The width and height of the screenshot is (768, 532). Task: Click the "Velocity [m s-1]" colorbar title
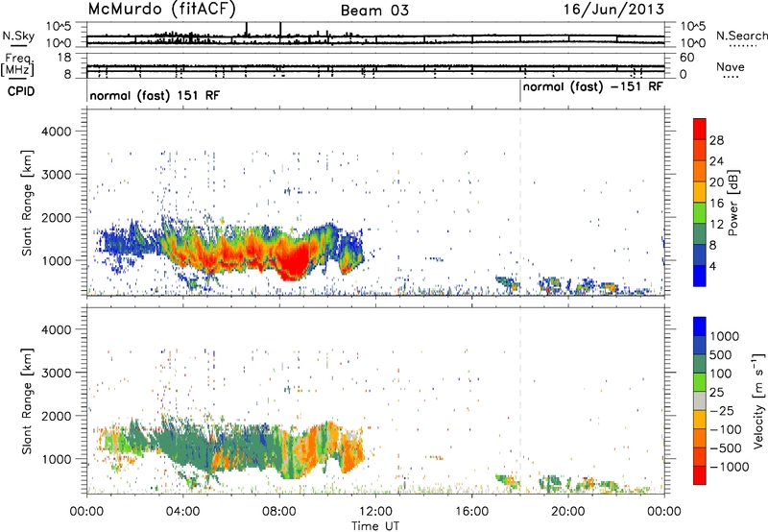click(x=758, y=400)
